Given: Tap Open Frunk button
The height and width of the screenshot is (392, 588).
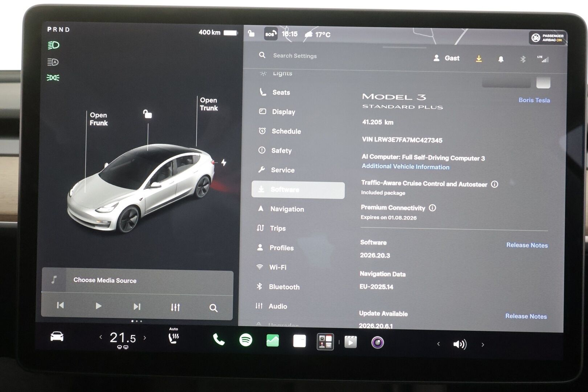Looking at the screenshot, I should pos(98,119).
